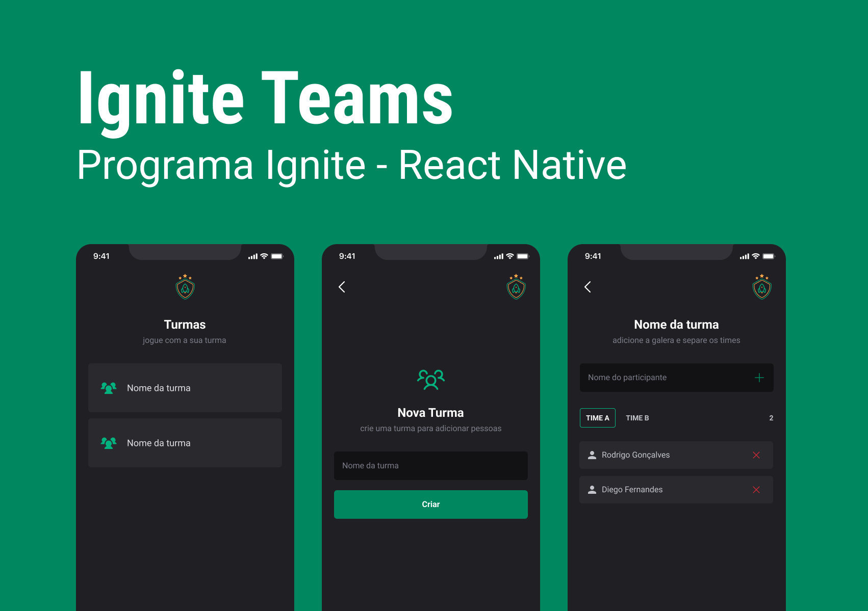Image resolution: width=868 pixels, height=611 pixels.
Task: Go back using arrow on Nome da turma screen
Action: [588, 287]
